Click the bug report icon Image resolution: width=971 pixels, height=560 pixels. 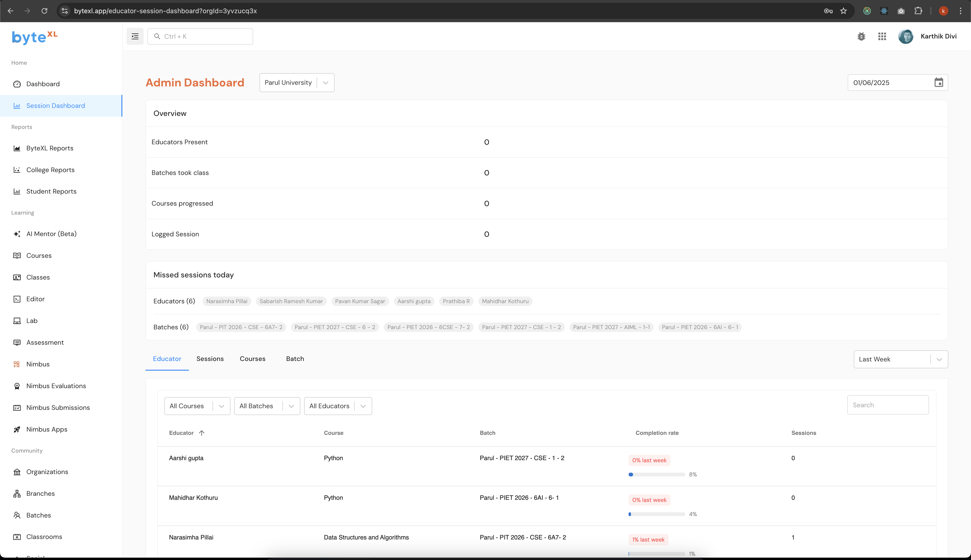[861, 36]
